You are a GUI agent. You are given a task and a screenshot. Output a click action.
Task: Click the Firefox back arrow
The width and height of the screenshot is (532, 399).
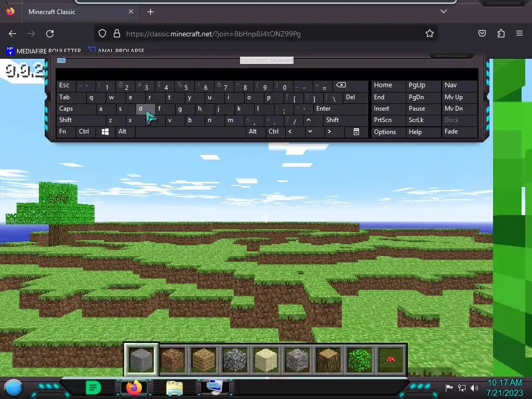(12, 34)
